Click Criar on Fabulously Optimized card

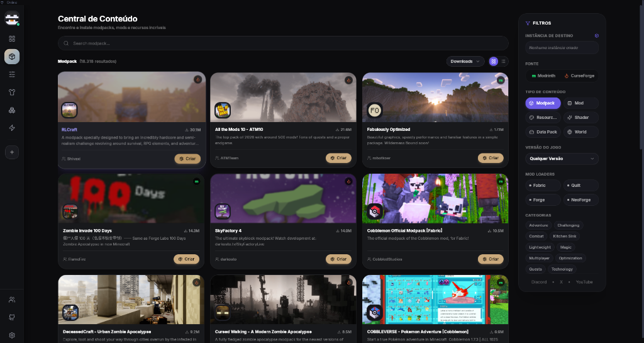[491, 158]
